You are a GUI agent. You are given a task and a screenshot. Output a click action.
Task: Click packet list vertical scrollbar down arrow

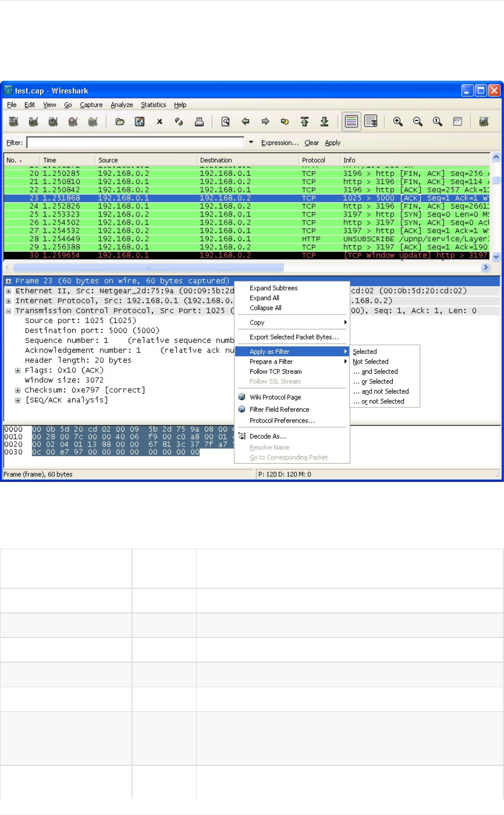[496, 257]
